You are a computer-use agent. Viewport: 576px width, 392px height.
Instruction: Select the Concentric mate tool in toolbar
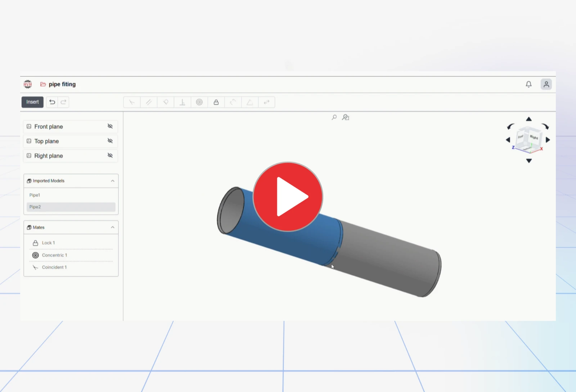pos(199,102)
